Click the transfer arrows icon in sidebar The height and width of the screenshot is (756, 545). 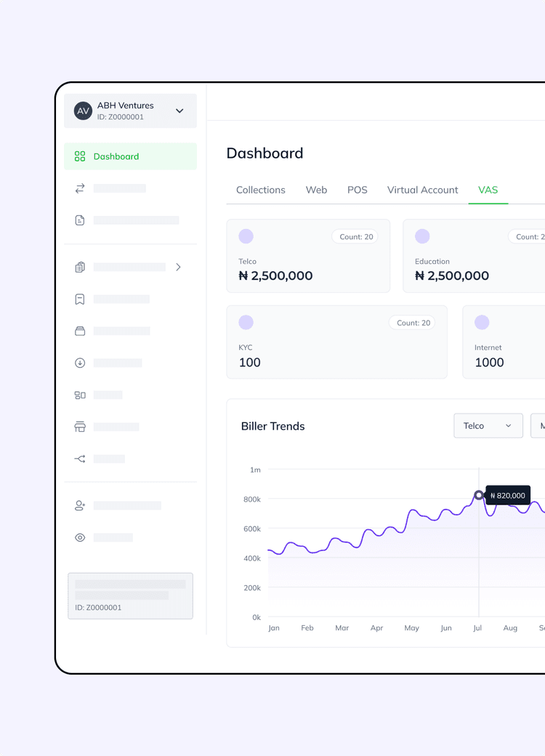[x=80, y=188]
